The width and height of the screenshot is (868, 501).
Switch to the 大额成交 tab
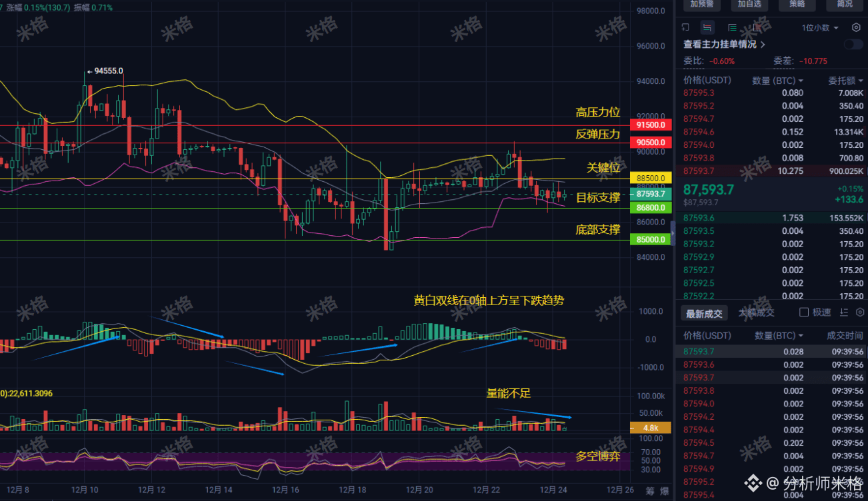pyautogui.click(x=757, y=312)
